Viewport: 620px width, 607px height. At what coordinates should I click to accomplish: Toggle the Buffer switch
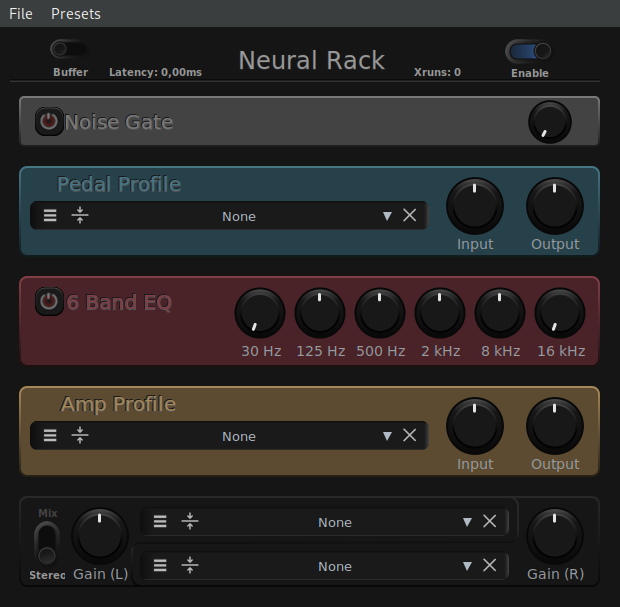pos(69,49)
